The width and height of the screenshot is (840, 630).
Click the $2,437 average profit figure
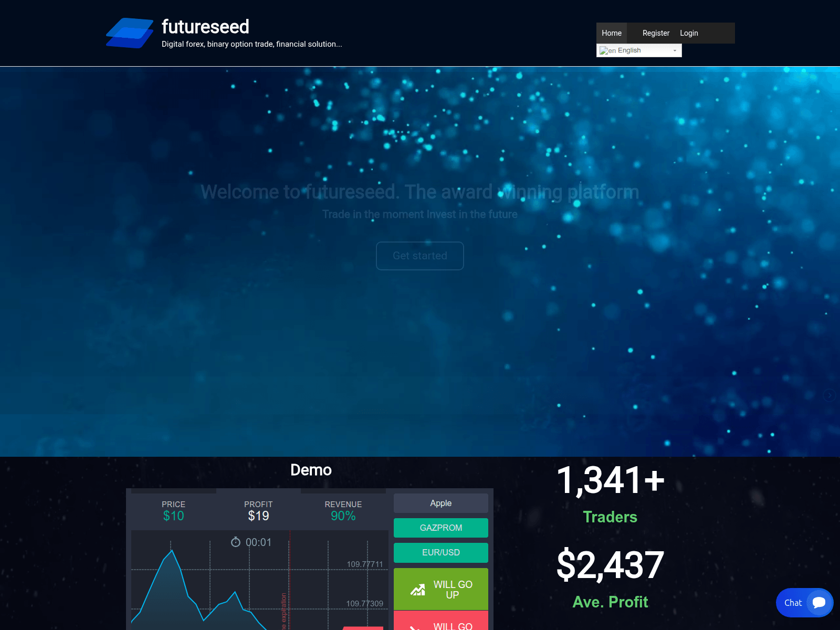[610, 565]
